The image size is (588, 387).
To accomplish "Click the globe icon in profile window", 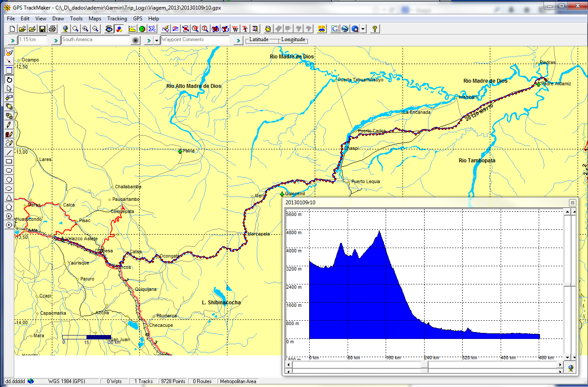I will [x=571, y=368].
